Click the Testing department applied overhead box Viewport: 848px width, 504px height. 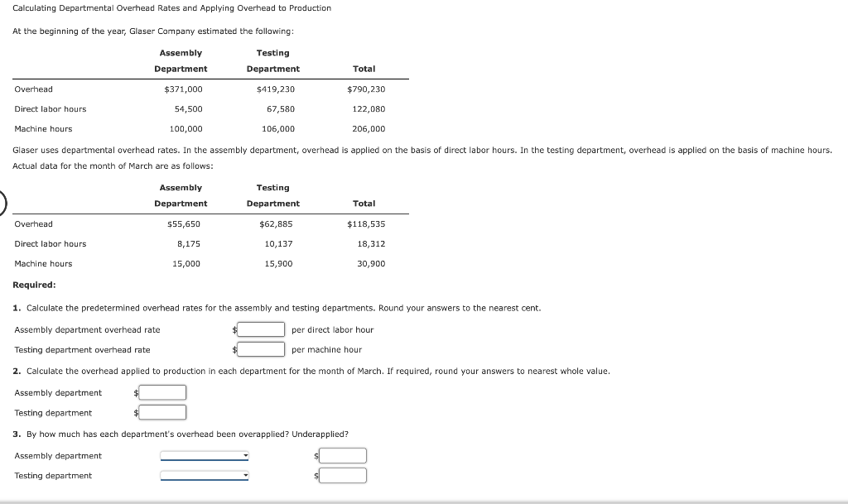point(162,412)
